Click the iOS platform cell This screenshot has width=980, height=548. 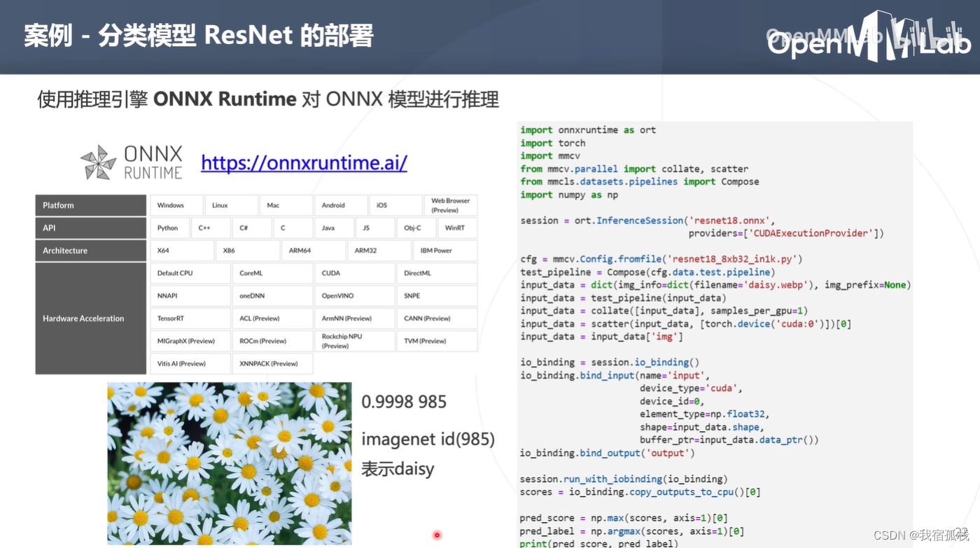point(395,205)
